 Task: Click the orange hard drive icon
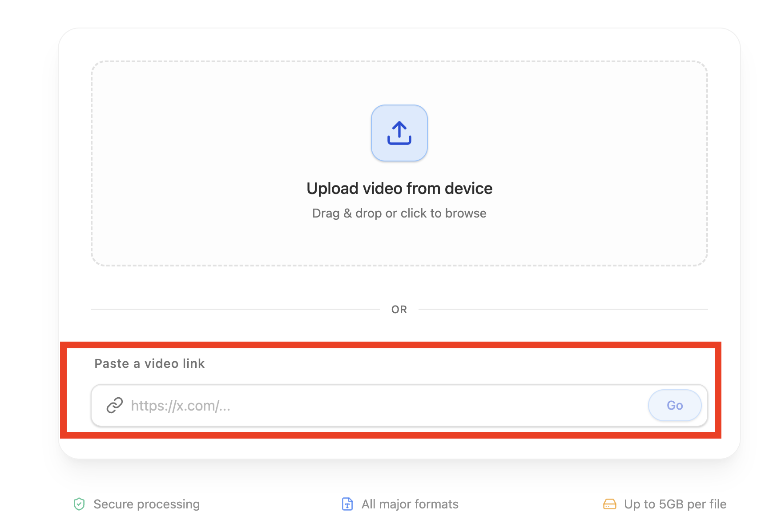[609, 504]
